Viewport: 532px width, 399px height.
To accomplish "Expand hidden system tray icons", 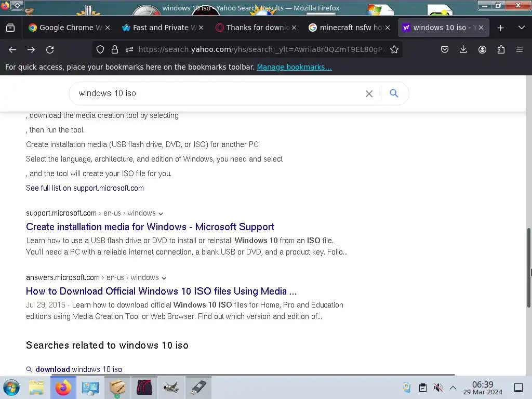I will click(453, 388).
